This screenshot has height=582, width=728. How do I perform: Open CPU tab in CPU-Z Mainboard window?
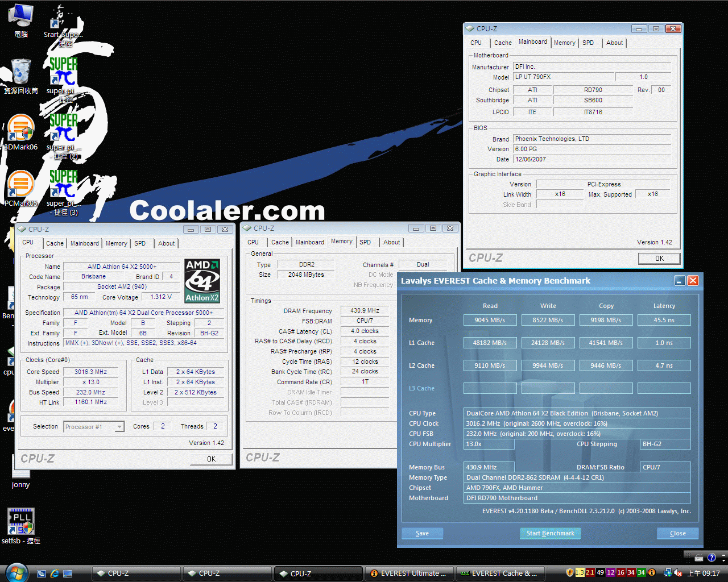click(x=476, y=43)
